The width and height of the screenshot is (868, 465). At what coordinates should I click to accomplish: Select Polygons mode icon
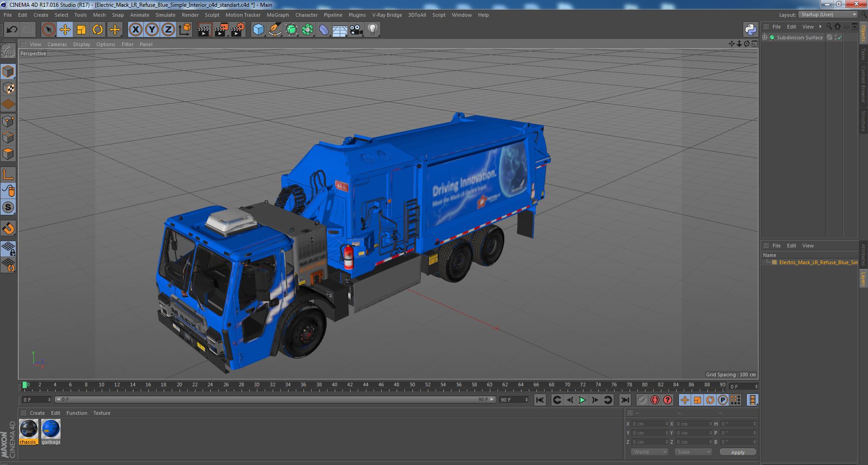(8, 154)
